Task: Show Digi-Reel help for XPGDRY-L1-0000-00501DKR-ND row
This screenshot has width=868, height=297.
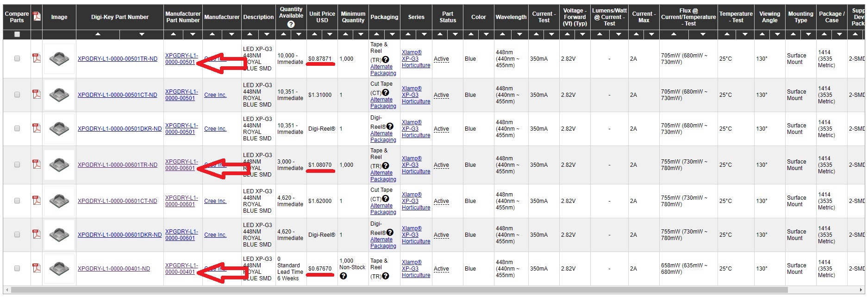Action: point(390,126)
